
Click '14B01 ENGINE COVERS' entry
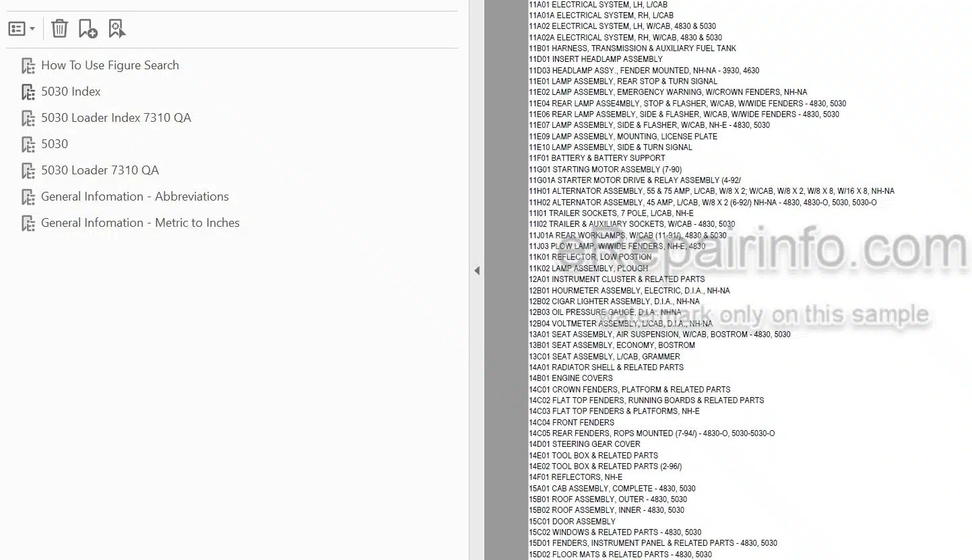(x=571, y=378)
